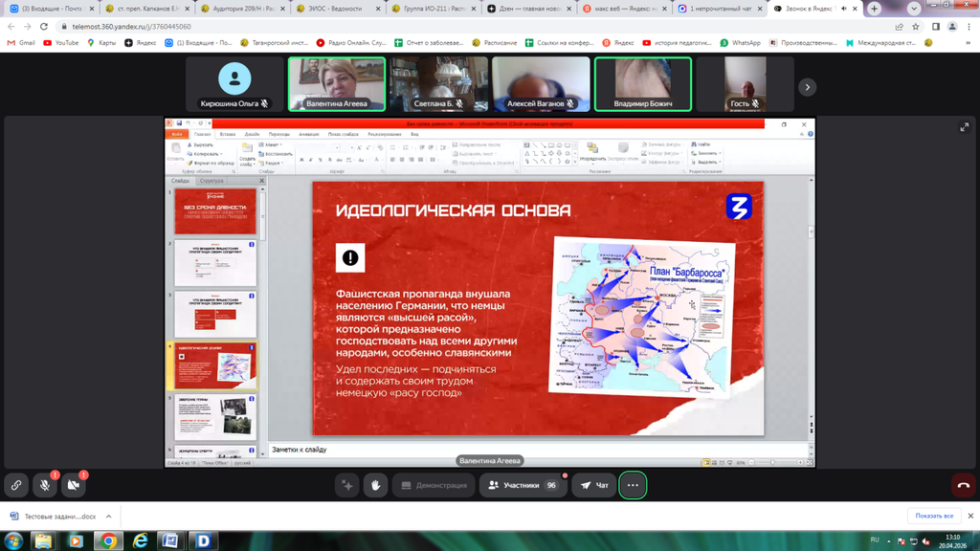Select Валентина Агеева's video tile
980x551 pixels.
337,84
